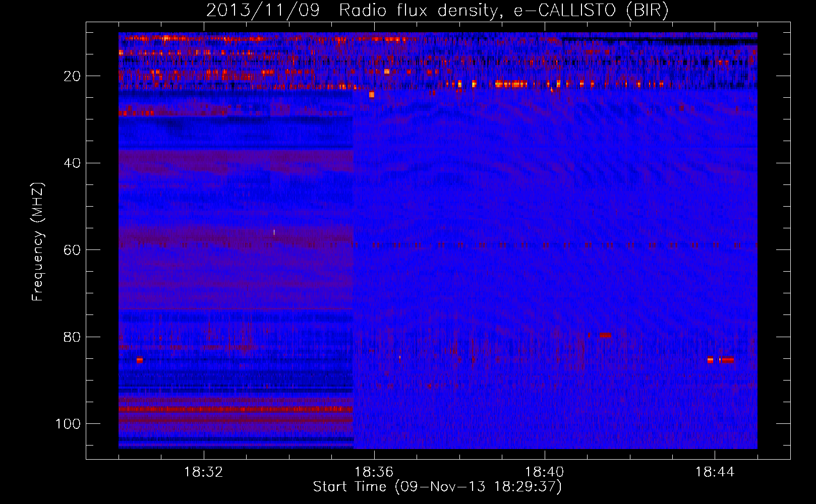This screenshot has height=504, width=816.
Task: Click the 18:36 time tick label
Action: pyautogui.click(x=374, y=472)
